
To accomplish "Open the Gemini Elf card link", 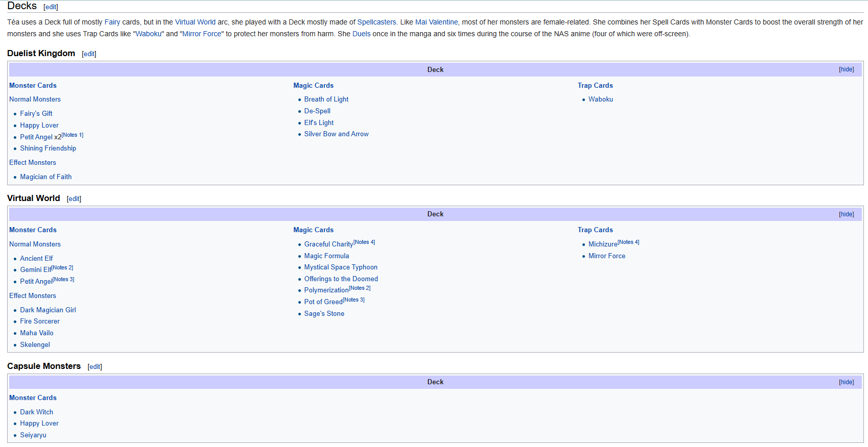I will [36, 270].
